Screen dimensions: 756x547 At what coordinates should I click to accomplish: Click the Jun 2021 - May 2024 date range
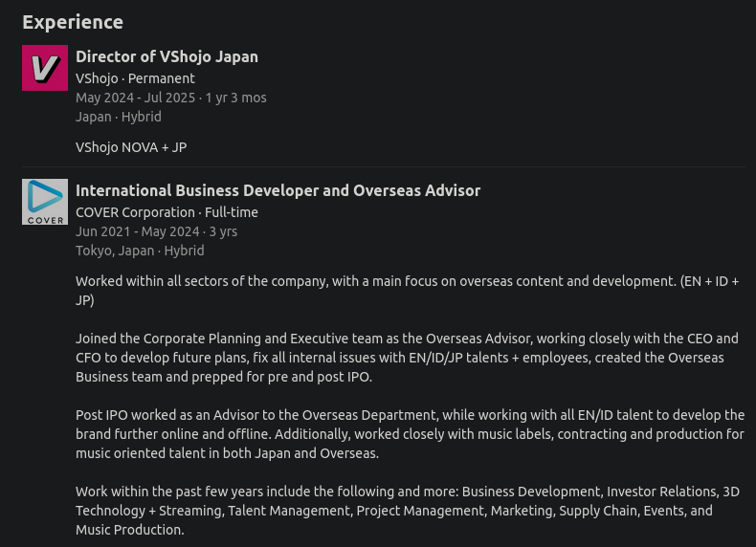point(137,231)
